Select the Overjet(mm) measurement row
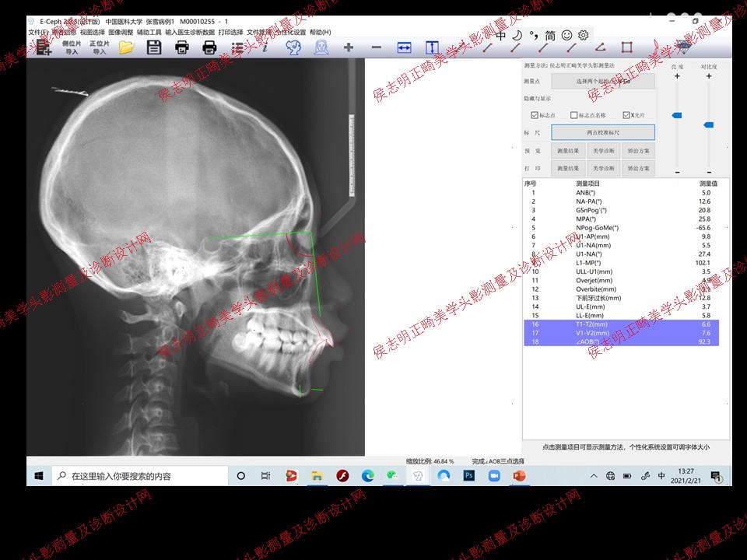The height and width of the screenshot is (560, 747). tap(621, 281)
